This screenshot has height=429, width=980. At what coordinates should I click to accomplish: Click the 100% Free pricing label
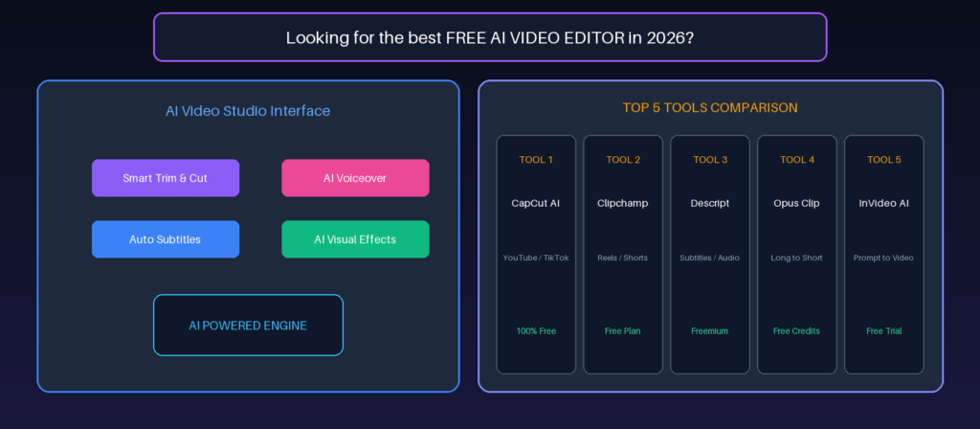pyautogui.click(x=536, y=330)
